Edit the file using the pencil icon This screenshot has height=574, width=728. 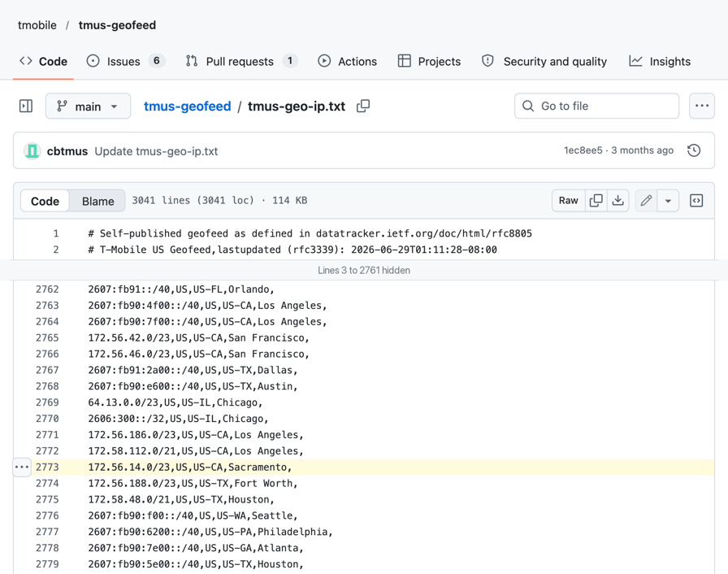tap(646, 201)
